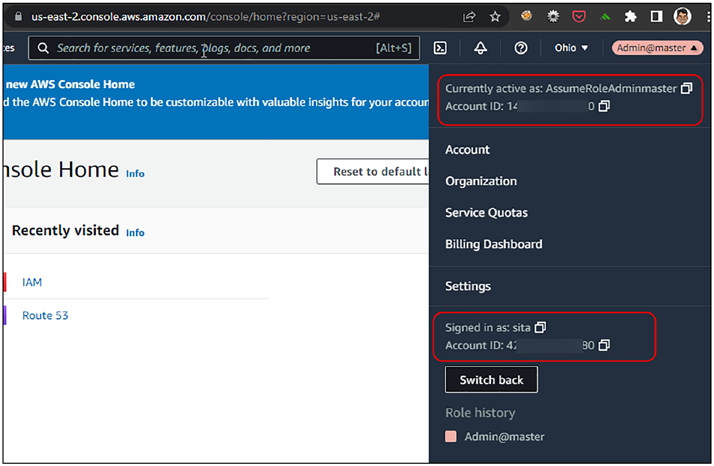The image size is (714, 466).
Task: Open the Account menu item
Action: coord(467,149)
